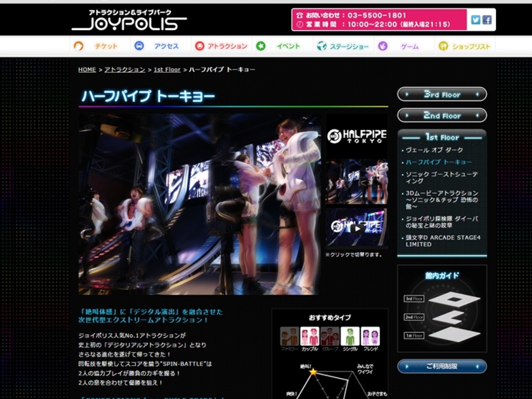Click the yellow star on radar chart
The image size is (532, 399).
(x=313, y=372)
